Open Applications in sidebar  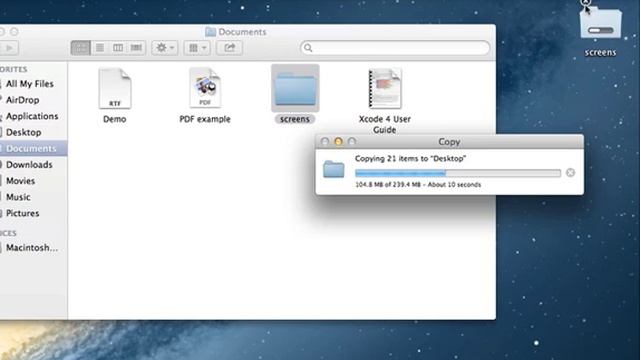click(x=32, y=116)
